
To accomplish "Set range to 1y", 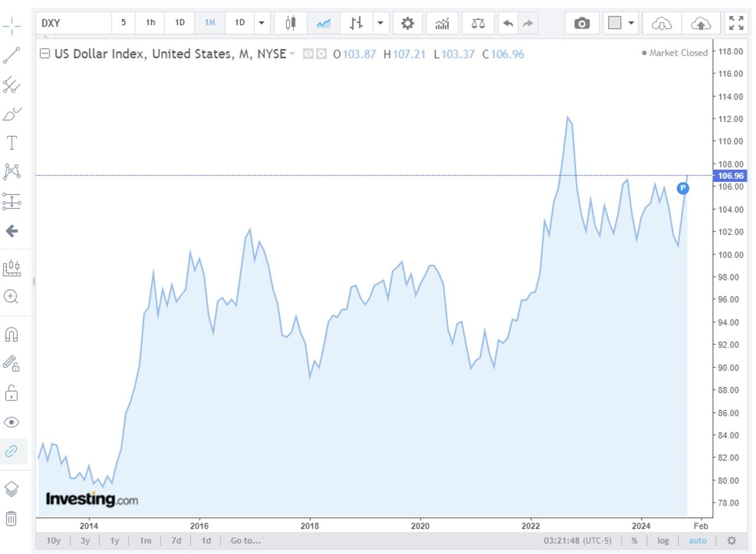I will click(x=115, y=540).
